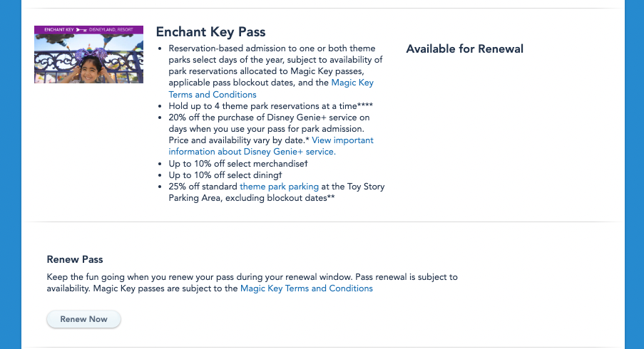Viewport: 644px width, 349px height.
Task: Click the 'Up to 10% off select dining' bullet
Action: 225,175
